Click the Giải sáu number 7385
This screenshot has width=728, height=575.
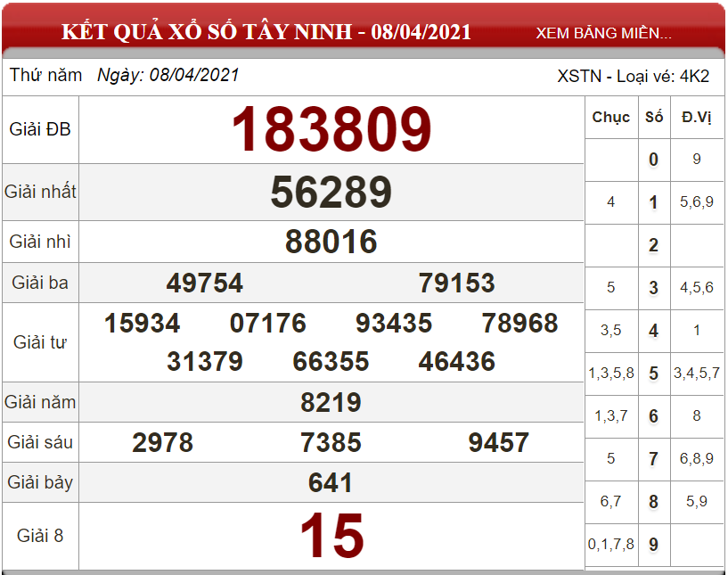[331, 442]
